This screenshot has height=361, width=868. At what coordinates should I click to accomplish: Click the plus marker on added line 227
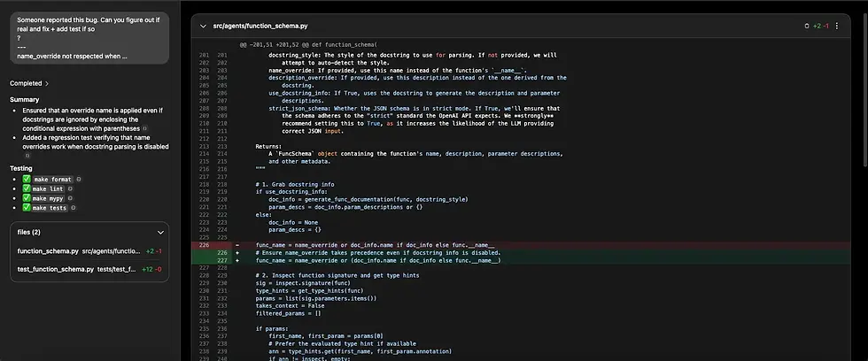[237, 260]
